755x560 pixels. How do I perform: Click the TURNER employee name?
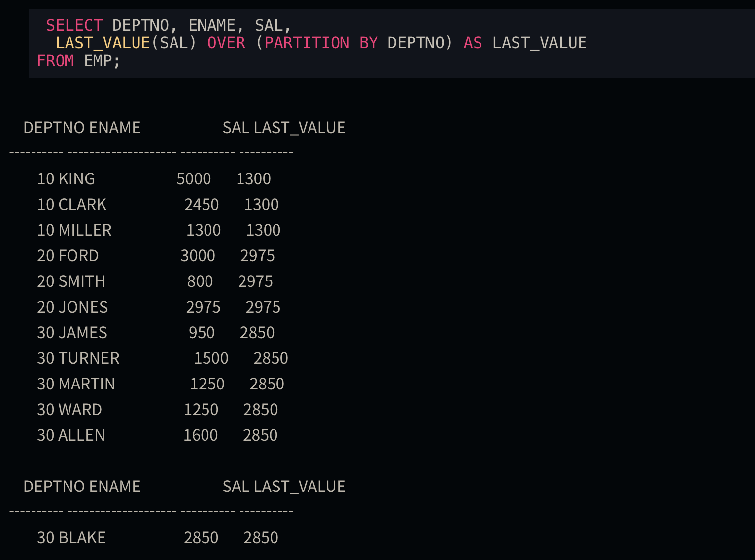(x=89, y=358)
